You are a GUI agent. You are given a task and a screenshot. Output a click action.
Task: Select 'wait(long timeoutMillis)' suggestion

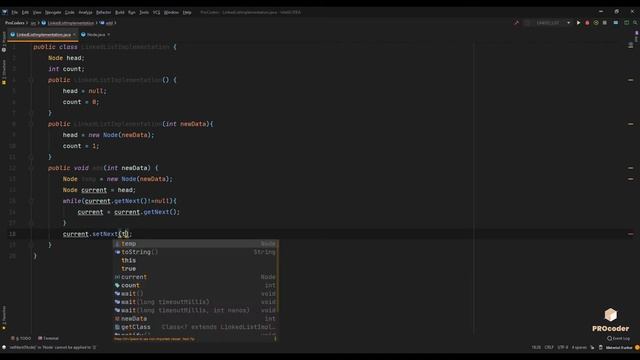(196, 302)
